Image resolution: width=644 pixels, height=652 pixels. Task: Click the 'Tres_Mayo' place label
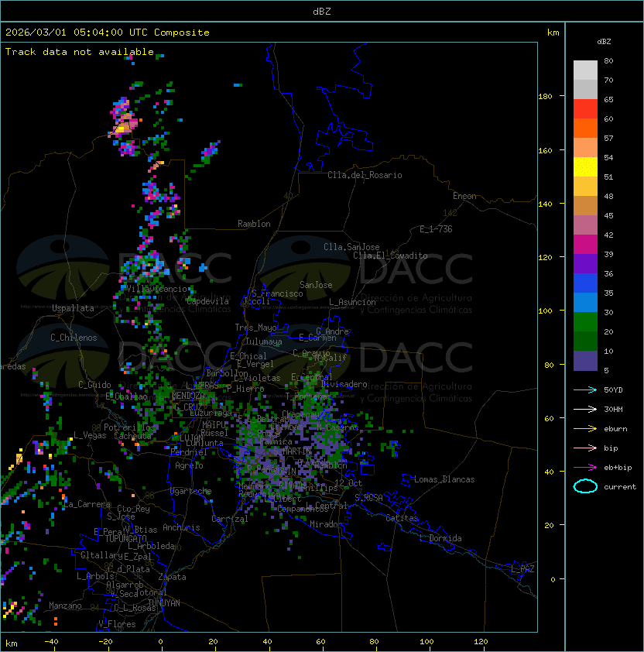click(255, 328)
